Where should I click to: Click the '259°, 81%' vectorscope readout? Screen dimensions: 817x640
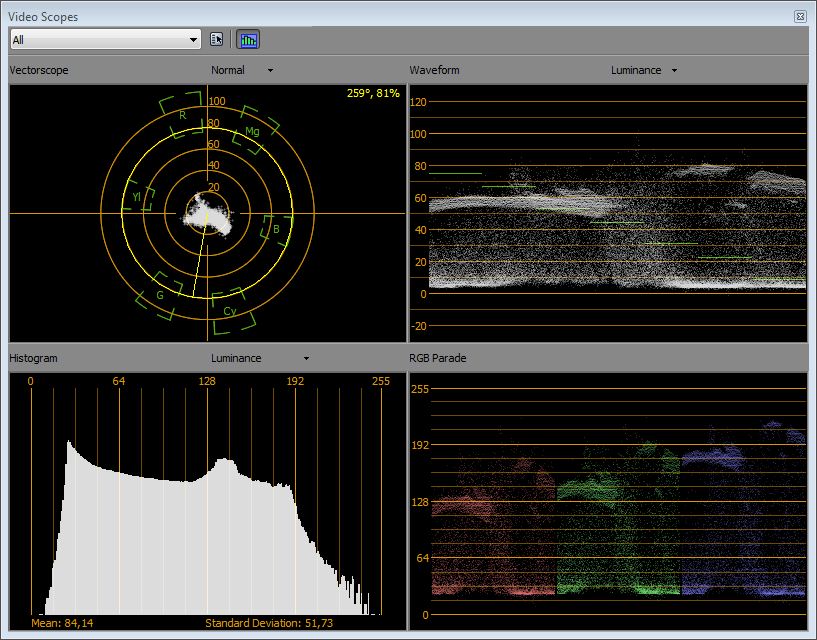[373, 94]
